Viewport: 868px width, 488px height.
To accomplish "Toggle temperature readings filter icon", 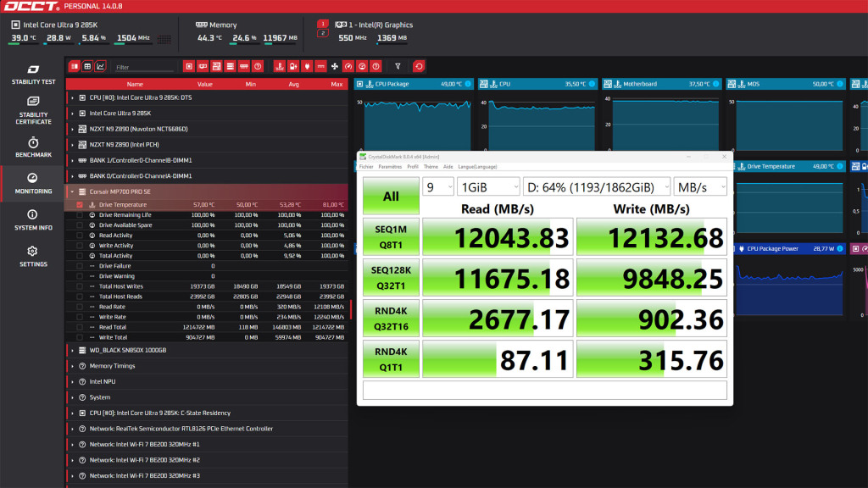I will coord(280,66).
